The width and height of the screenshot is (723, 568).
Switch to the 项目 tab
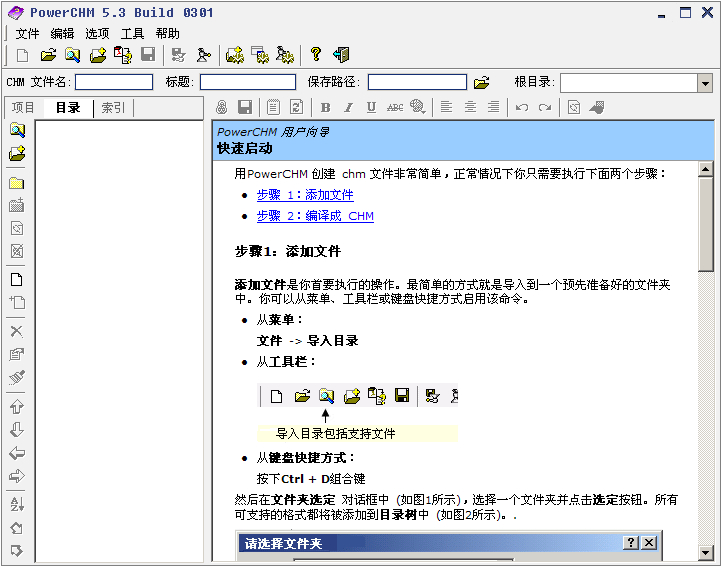[23, 108]
